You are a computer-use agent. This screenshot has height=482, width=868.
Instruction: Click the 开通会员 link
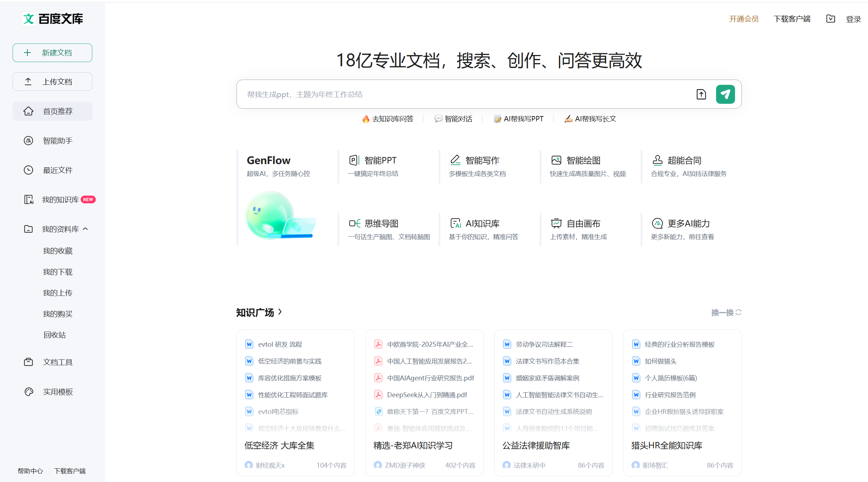pyautogui.click(x=744, y=19)
